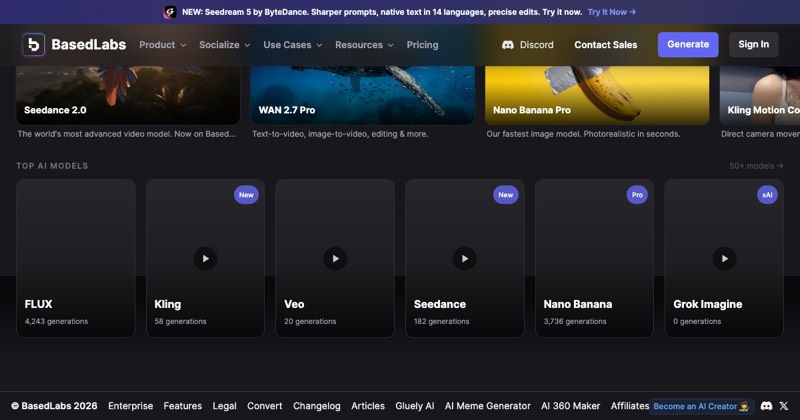Open the AI Meme Generator footer link
This screenshot has width=800, height=420.
click(488, 406)
